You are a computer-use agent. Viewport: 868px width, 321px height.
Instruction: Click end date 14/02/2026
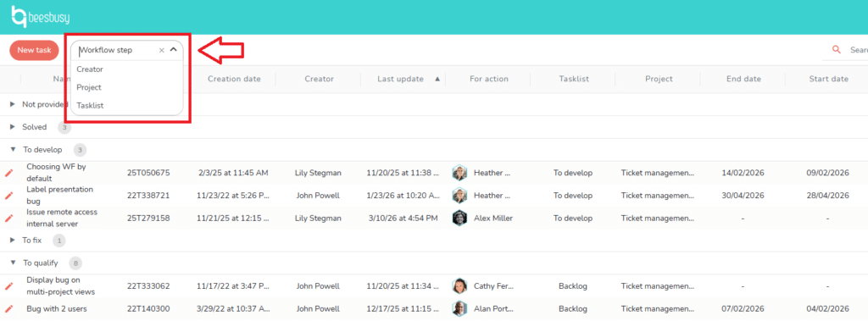coord(743,173)
